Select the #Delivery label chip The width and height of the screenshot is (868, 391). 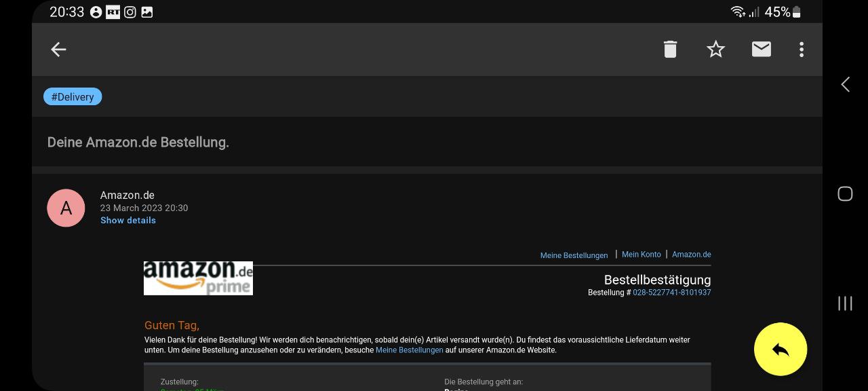[x=73, y=97]
